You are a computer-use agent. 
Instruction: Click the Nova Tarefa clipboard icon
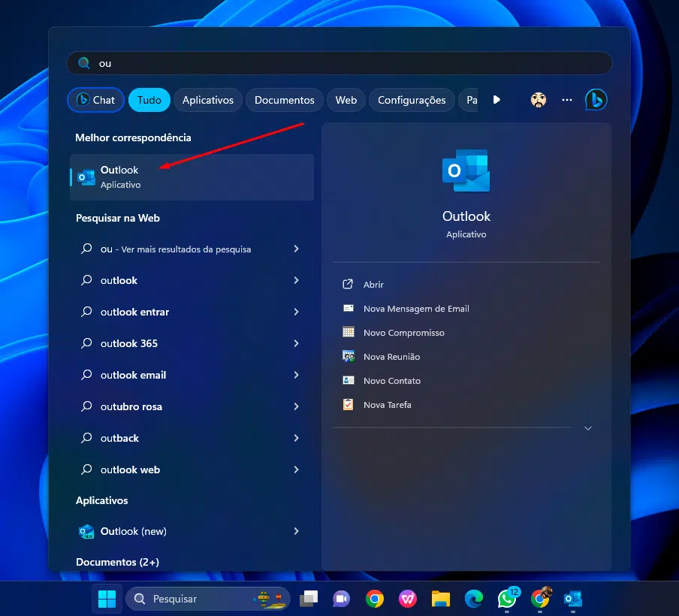tap(349, 404)
